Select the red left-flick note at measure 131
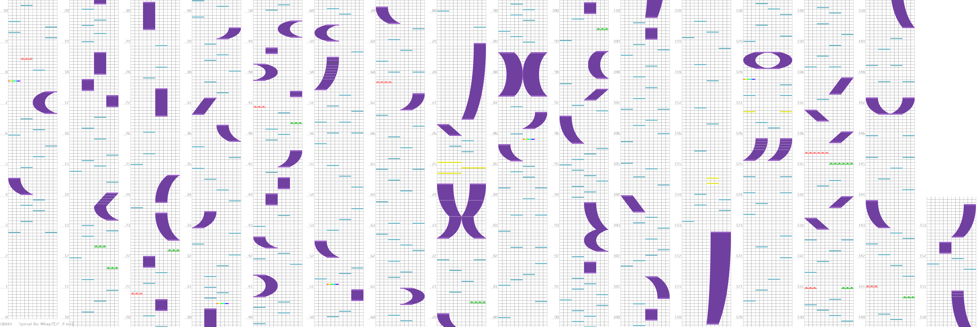This screenshot has height=327, width=980. (x=811, y=288)
